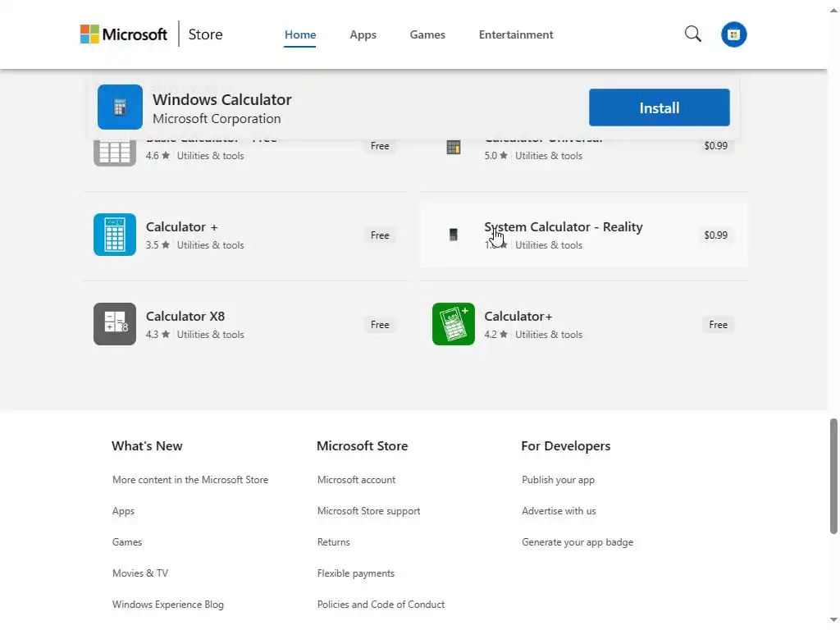The height and width of the screenshot is (630, 840).
Task: Open Microsoft Store support link
Action: [368, 511]
